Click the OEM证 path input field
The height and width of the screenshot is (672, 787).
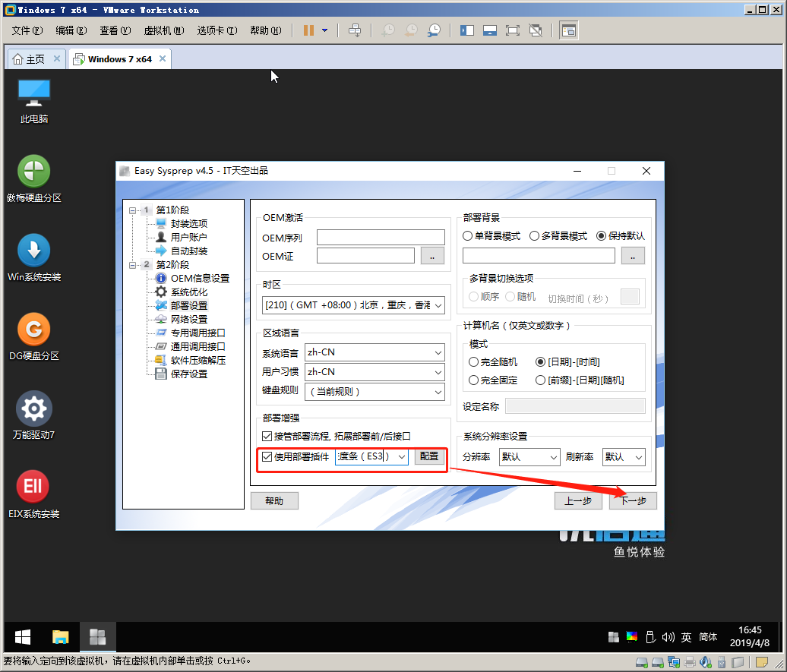[x=365, y=256]
